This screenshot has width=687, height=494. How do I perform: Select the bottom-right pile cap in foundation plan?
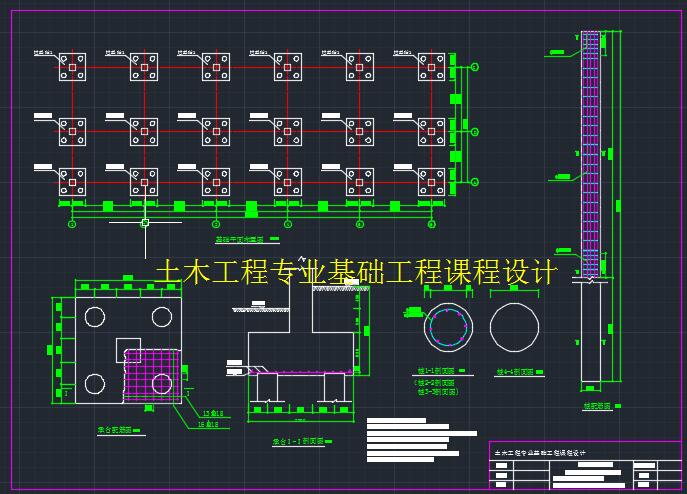pos(431,181)
